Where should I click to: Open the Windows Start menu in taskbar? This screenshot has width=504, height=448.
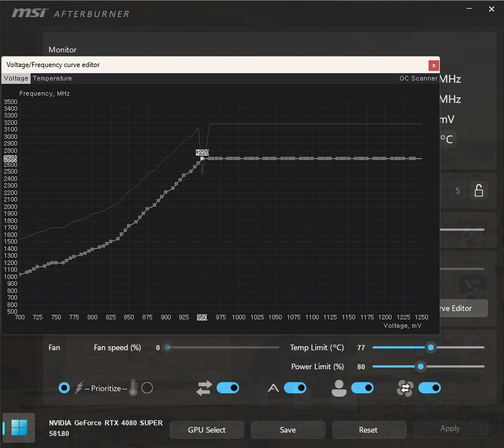click(19, 428)
